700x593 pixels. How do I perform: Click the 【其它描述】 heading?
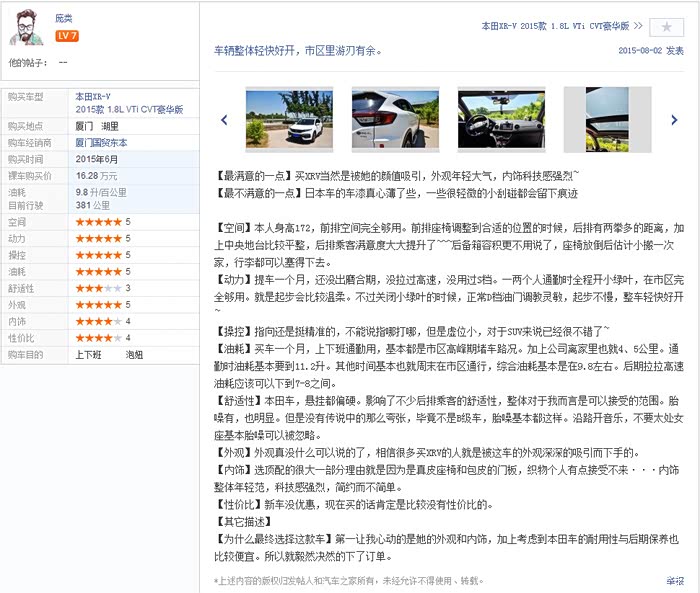[x=244, y=522]
